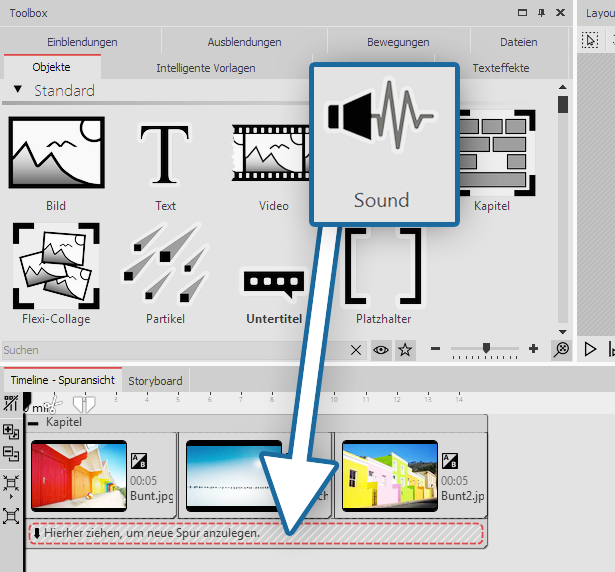Toggle the favorites star filter
615x572 pixels.
(404, 350)
